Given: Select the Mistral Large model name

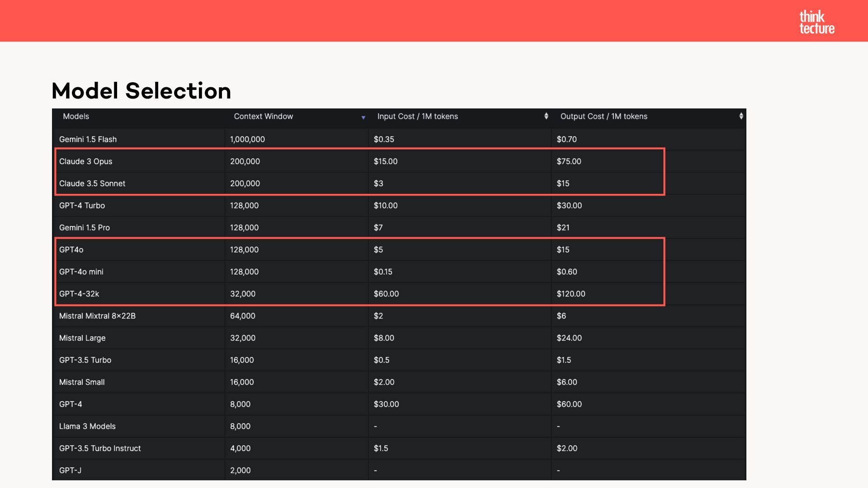Looking at the screenshot, I should point(82,338).
